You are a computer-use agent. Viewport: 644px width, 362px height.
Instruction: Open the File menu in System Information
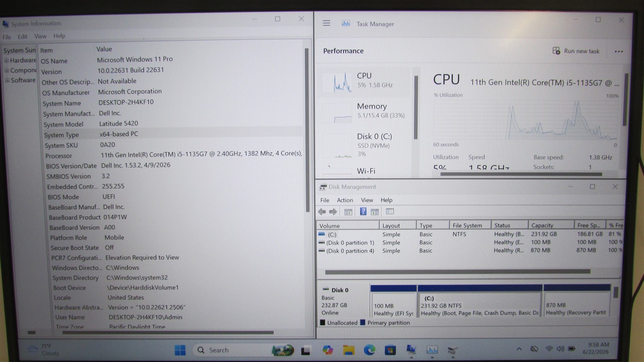click(x=7, y=37)
